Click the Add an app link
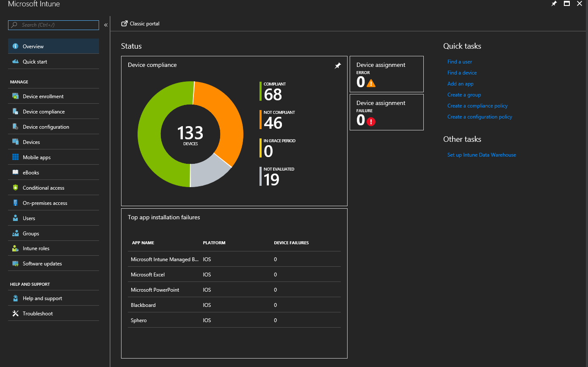 pos(461,84)
